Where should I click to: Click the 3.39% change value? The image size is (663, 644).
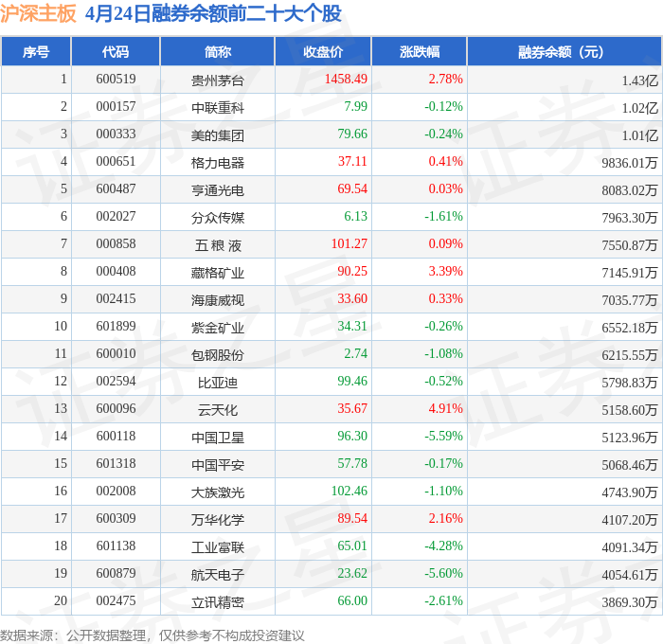pos(446,271)
